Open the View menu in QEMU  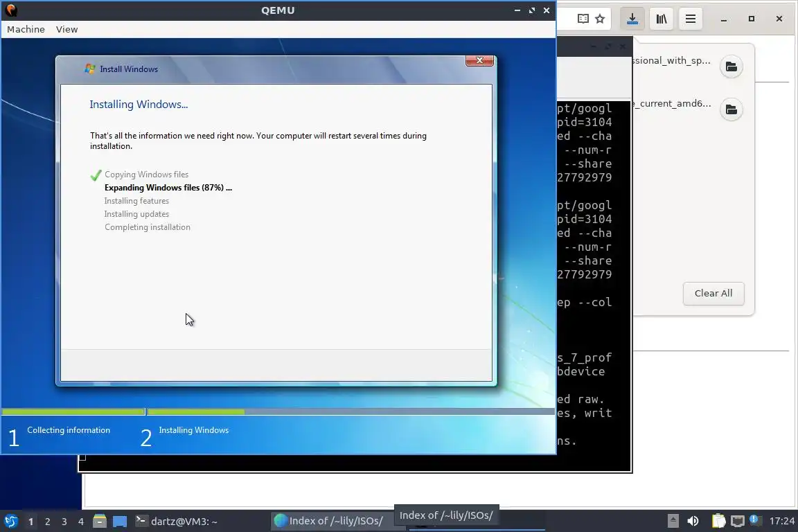(x=66, y=30)
